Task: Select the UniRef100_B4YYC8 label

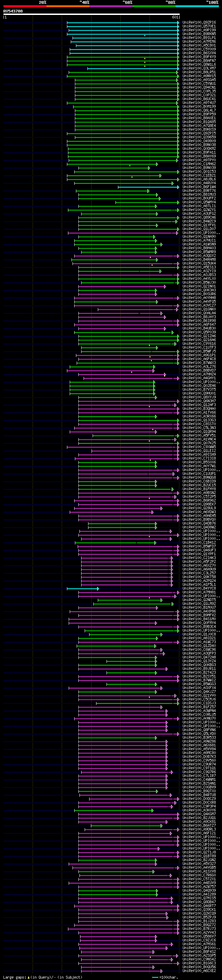Action: click(x=199, y=588)
